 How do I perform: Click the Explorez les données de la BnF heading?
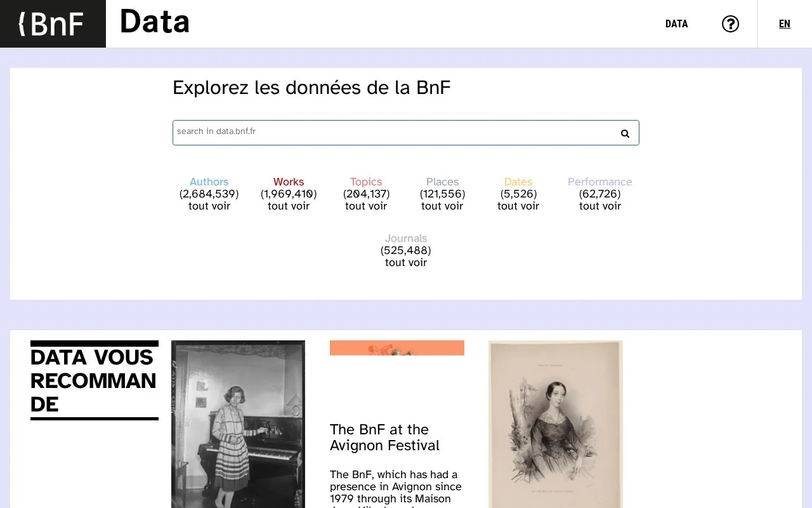(x=311, y=88)
